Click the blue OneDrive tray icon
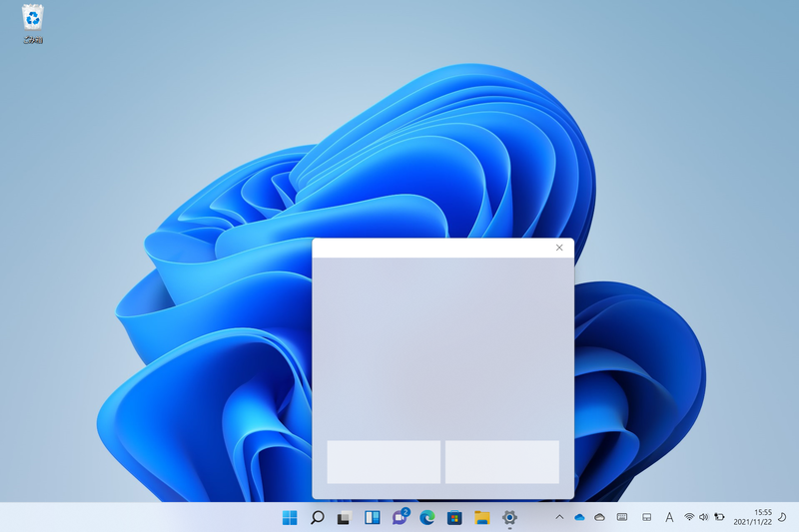This screenshot has width=799, height=532. click(579, 517)
